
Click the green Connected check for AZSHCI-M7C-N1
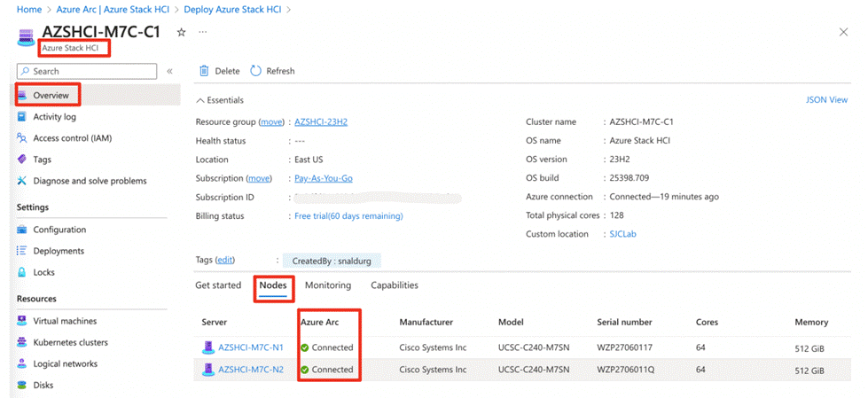304,347
